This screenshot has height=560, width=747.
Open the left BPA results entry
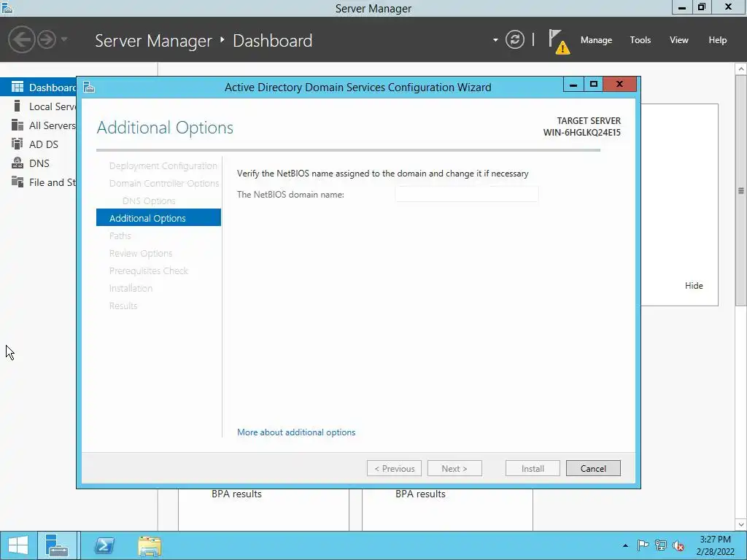(236, 494)
